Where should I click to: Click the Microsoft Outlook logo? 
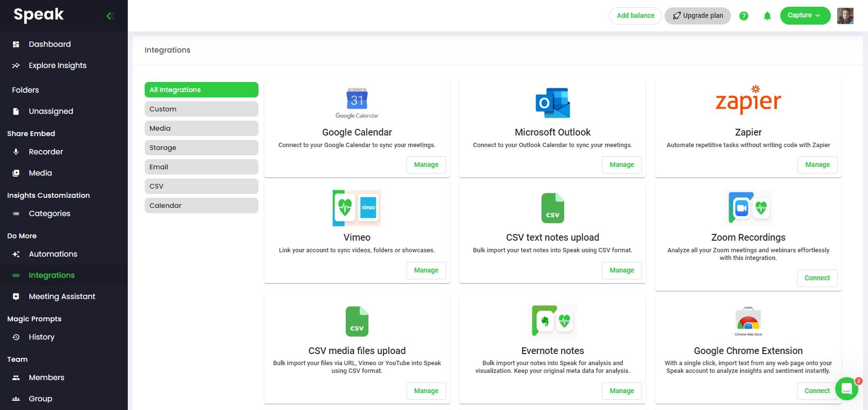pyautogui.click(x=553, y=103)
